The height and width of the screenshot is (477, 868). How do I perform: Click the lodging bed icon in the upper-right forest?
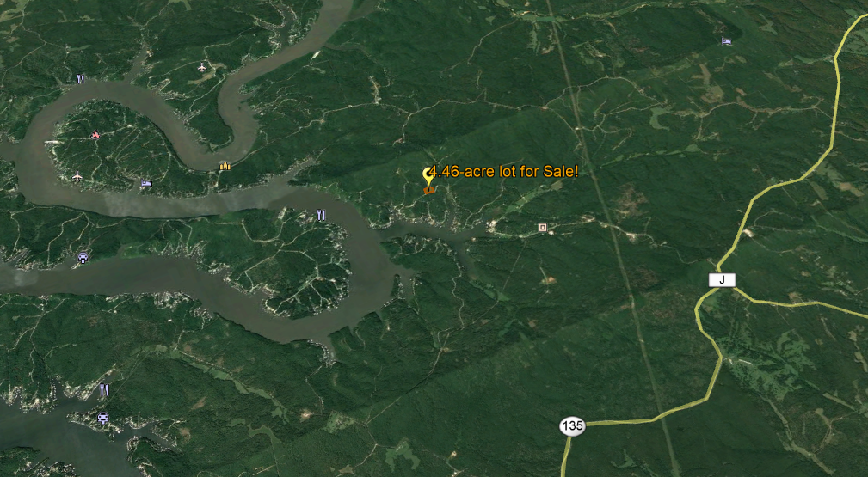click(x=727, y=41)
